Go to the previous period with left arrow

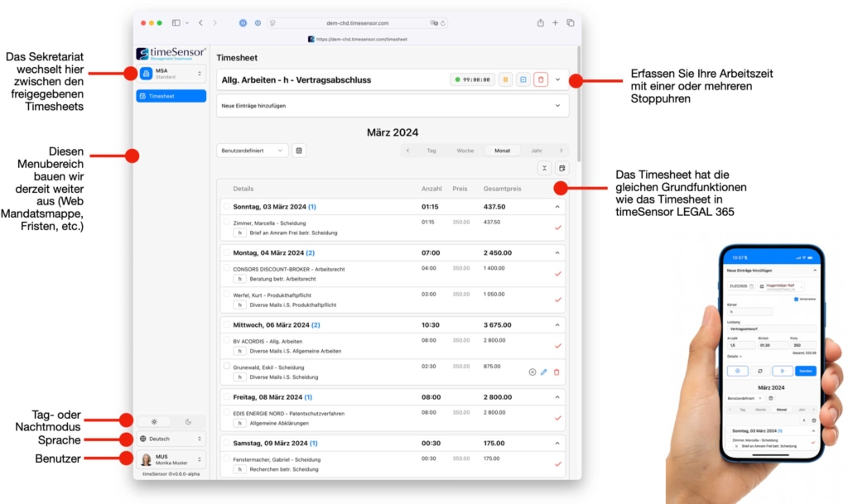(x=407, y=151)
